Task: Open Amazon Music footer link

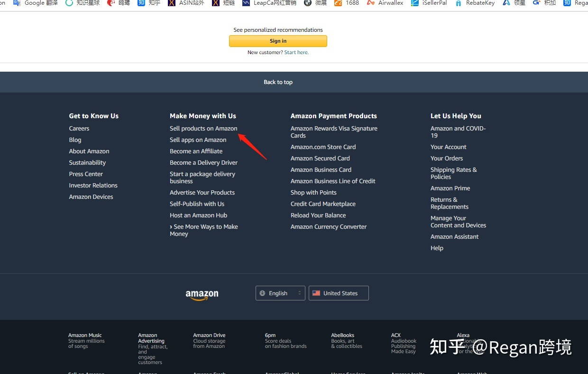Action: point(86,341)
